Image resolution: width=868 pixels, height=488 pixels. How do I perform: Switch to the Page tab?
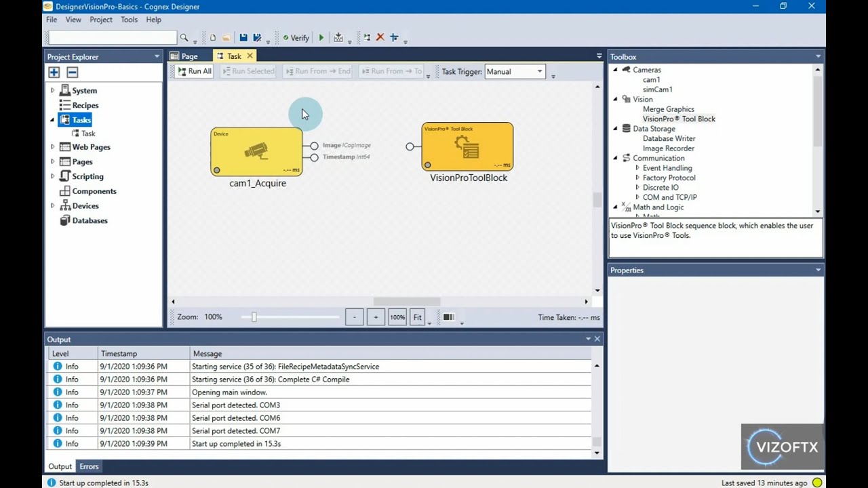[x=184, y=56]
